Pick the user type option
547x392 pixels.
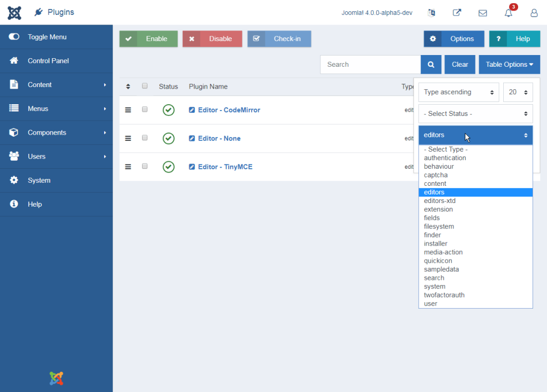pos(475,303)
